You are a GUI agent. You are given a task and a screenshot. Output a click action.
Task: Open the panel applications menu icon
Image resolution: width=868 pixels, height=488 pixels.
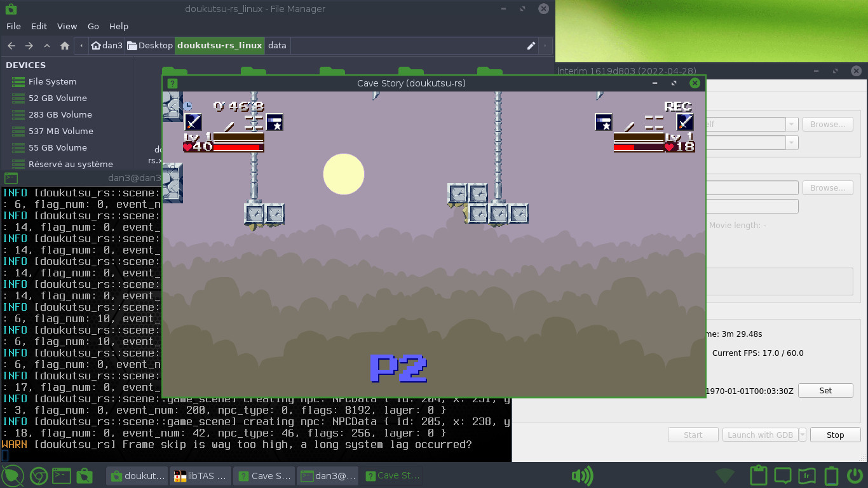coord(13,475)
